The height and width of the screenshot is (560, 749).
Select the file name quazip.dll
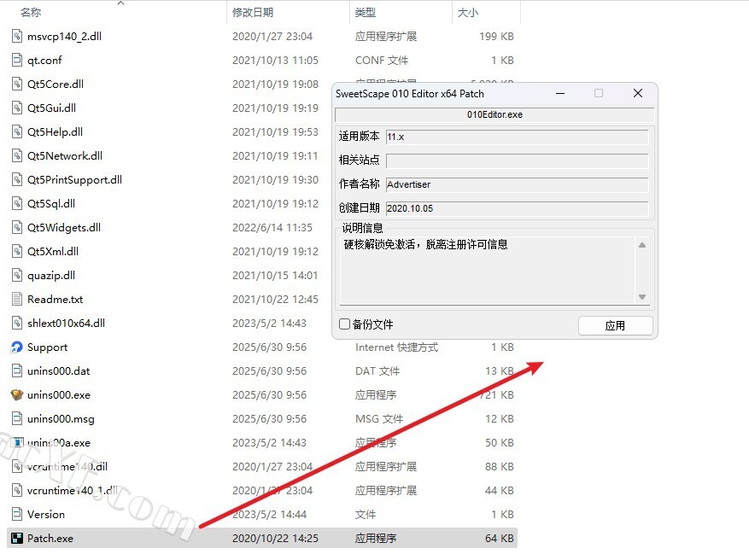pyautogui.click(x=51, y=276)
